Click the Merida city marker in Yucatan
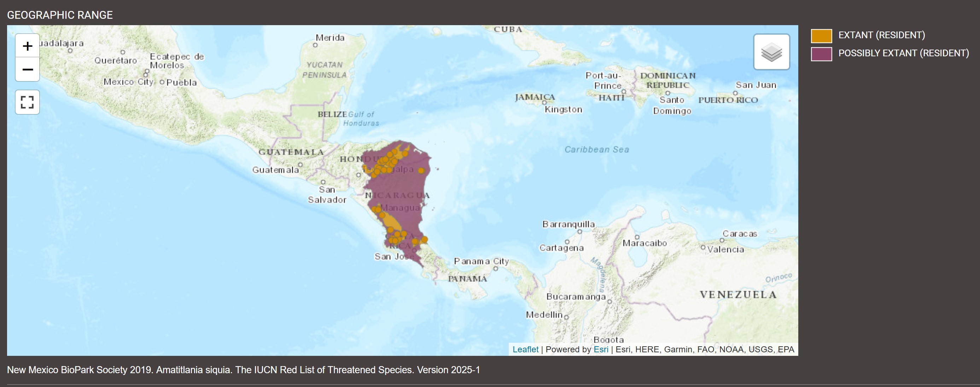The width and height of the screenshot is (980, 387). click(x=315, y=45)
